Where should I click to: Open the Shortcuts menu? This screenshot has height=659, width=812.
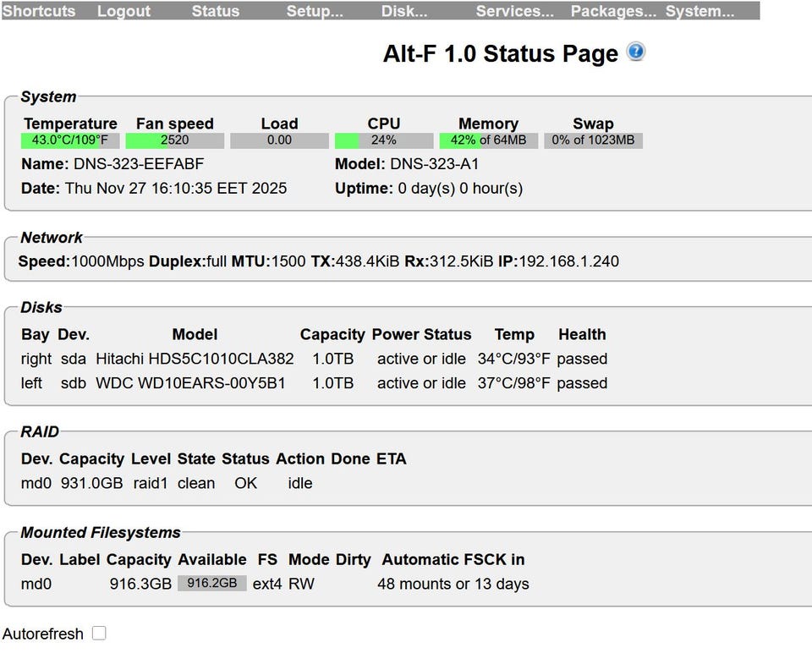pyautogui.click(x=39, y=11)
